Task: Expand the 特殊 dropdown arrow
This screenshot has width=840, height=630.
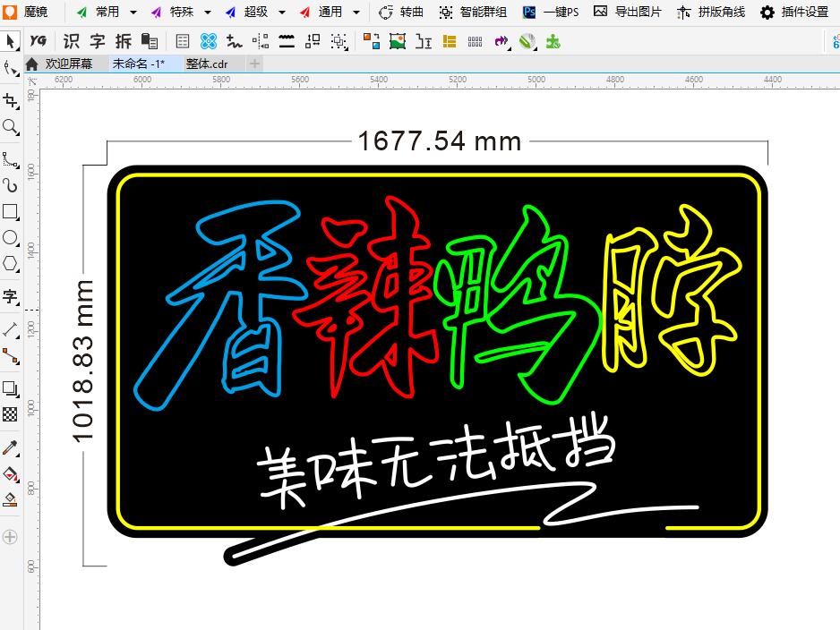Action: 208,12
